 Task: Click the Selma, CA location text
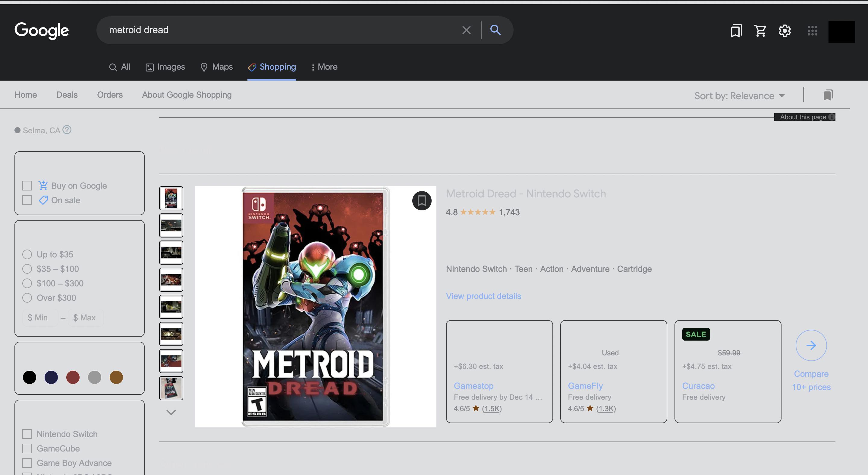42,131
